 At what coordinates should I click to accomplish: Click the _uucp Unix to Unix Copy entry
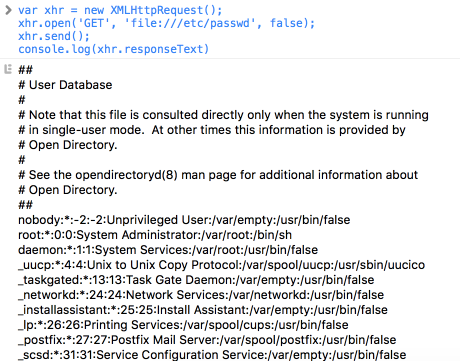pyautogui.click(x=222, y=265)
